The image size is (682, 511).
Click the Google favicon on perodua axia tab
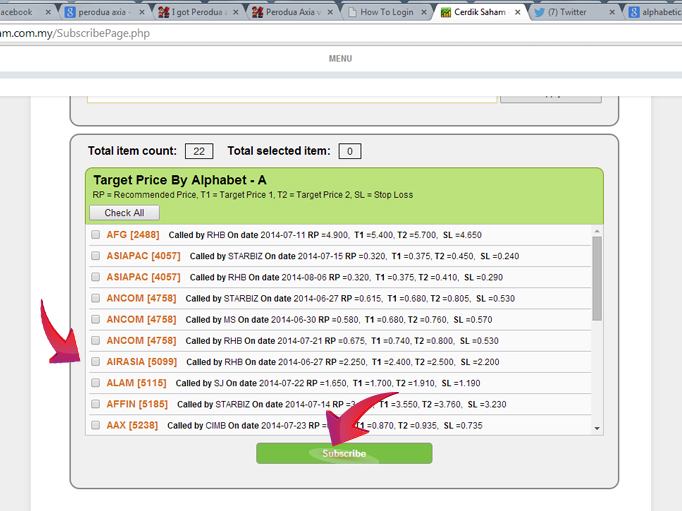point(71,12)
